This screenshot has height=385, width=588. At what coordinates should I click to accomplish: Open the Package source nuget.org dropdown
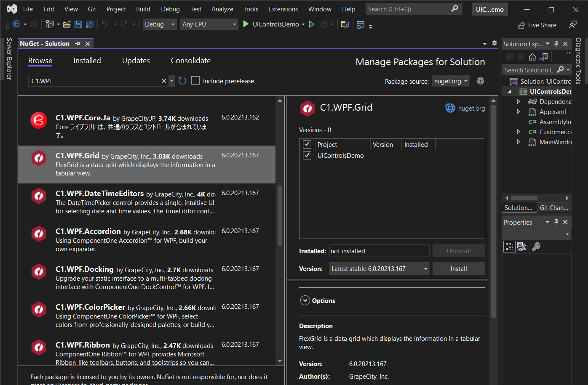451,81
